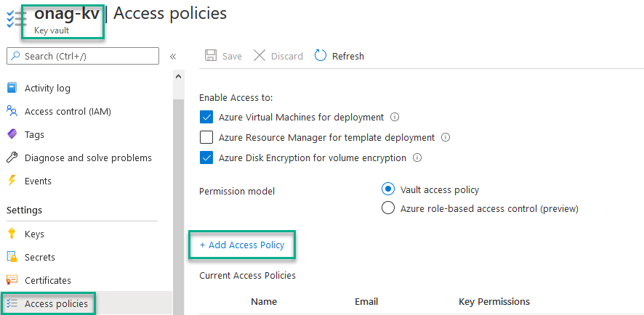Viewport: 644px width, 315px height.
Task: Click the Email column header
Action: [x=366, y=302]
